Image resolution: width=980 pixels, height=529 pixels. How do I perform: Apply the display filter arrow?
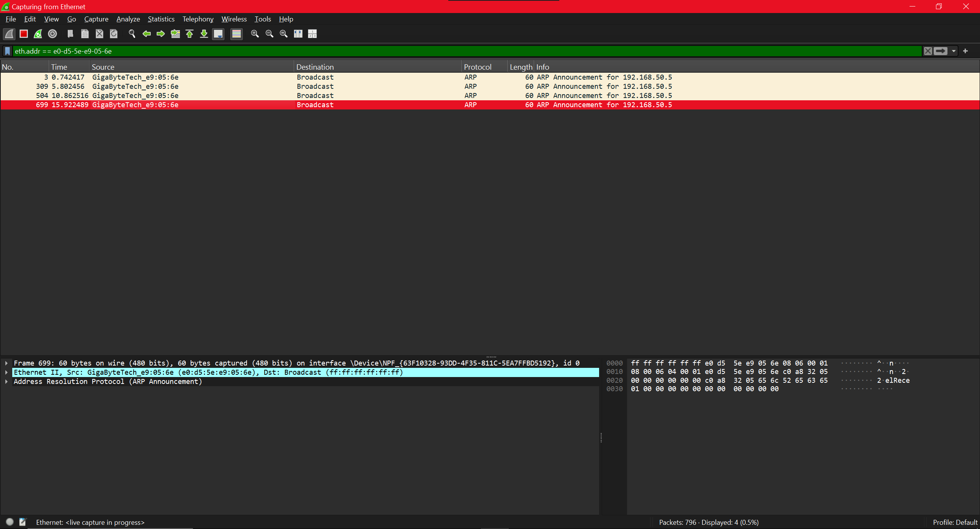[941, 51]
